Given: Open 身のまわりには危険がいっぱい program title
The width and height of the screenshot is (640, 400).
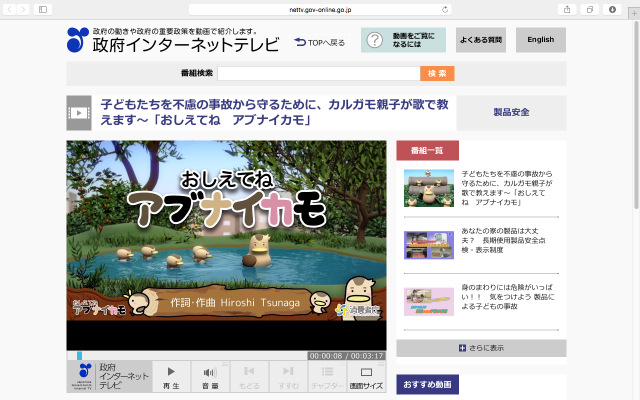Looking at the screenshot, I should pyautogui.click(x=508, y=297).
